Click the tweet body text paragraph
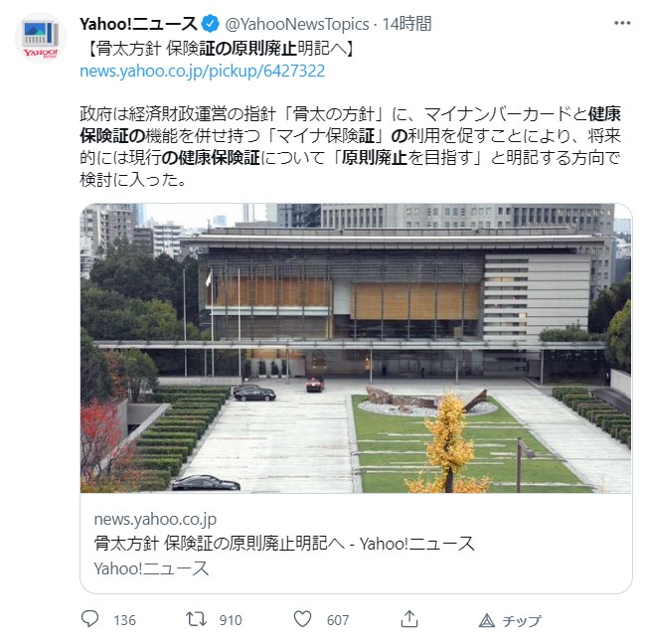 [350, 146]
